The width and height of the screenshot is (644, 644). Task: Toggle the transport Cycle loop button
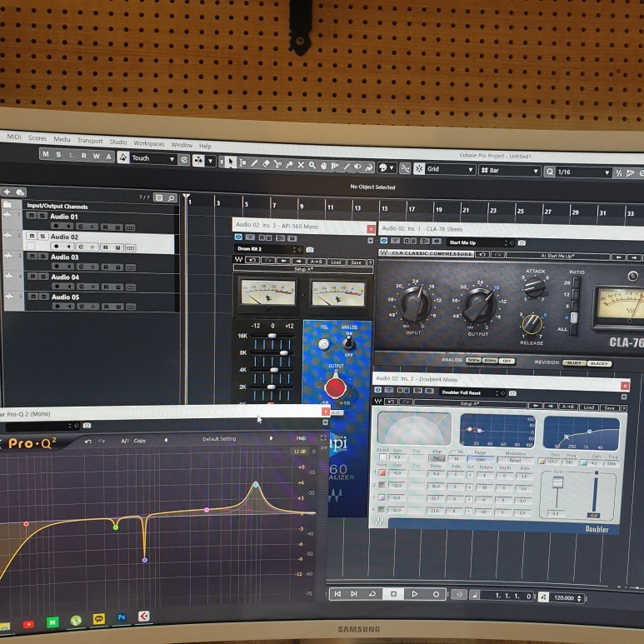pyautogui.click(x=372, y=594)
